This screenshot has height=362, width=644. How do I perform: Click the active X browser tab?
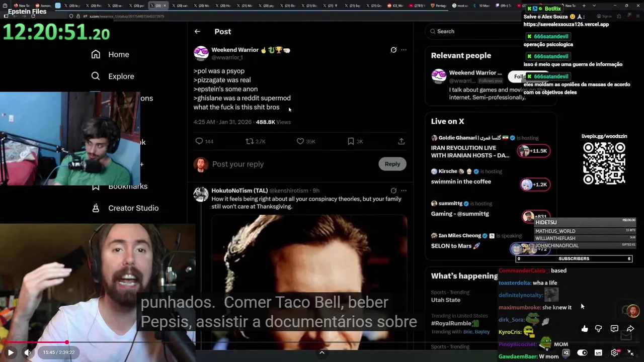pyautogui.click(x=159, y=6)
